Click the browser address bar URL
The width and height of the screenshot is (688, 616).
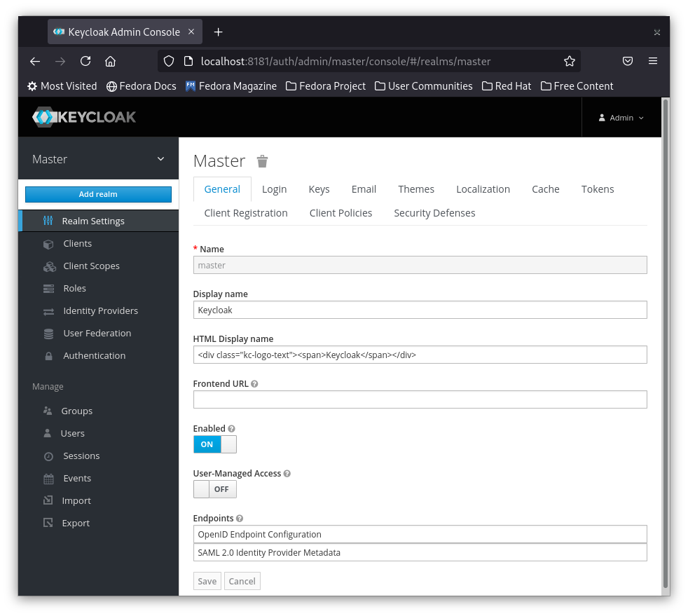(345, 61)
